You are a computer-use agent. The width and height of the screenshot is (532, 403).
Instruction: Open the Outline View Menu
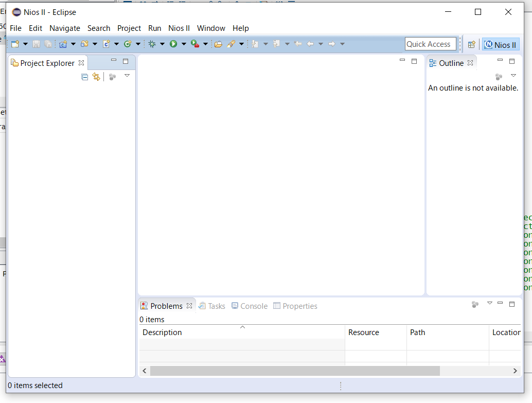pyautogui.click(x=513, y=76)
